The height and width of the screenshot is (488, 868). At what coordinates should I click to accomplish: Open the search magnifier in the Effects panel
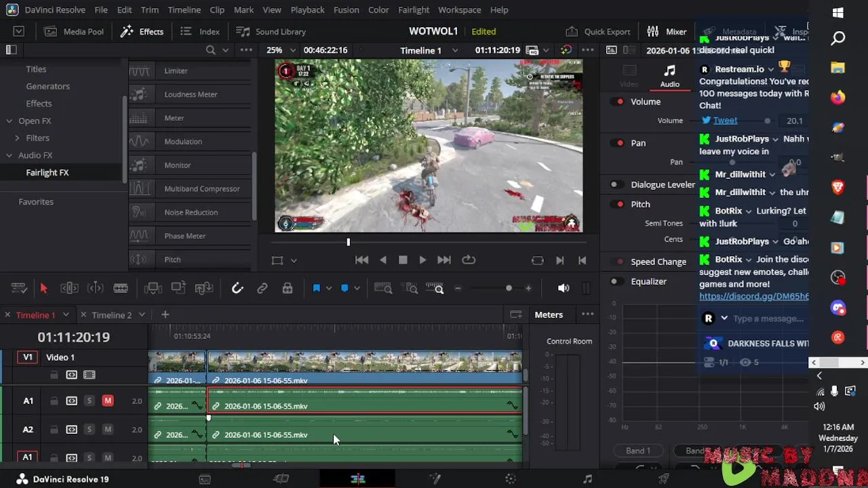210,50
